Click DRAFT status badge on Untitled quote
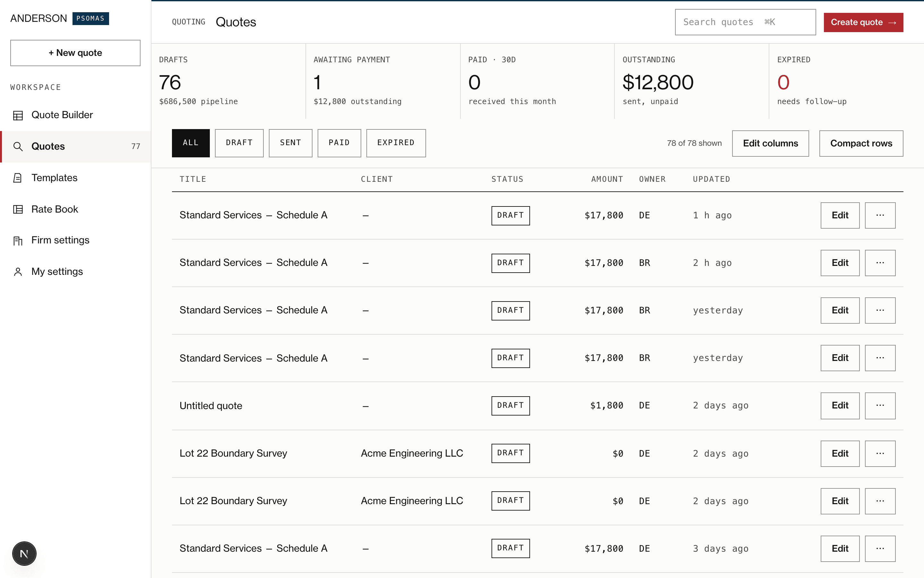The height and width of the screenshot is (578, 924). point(510,406)
